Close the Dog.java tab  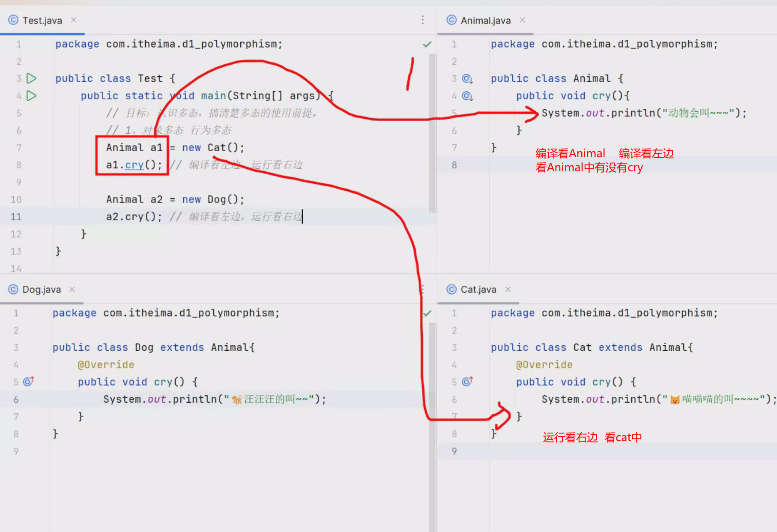coord(72,289)
